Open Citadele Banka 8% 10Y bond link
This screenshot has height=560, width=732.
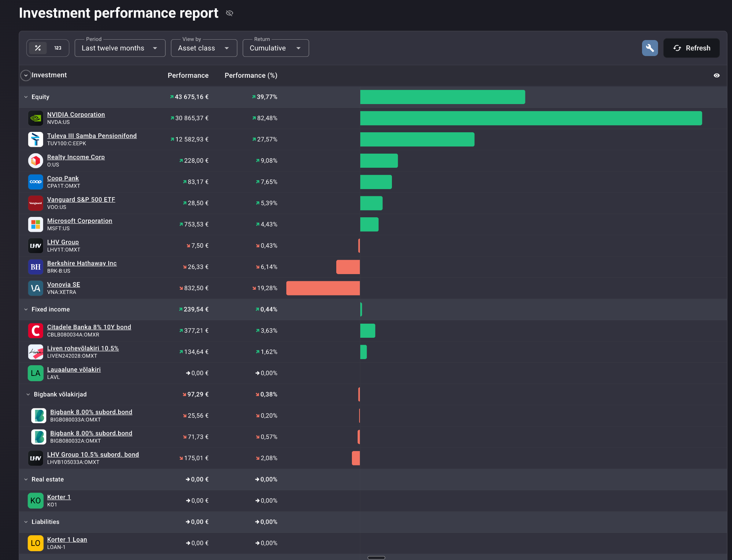(89, 327)
